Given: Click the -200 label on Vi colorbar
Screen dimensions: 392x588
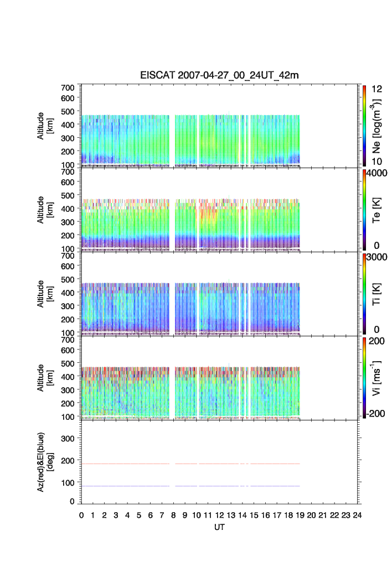Looking at the screenshot, I should tap(378, 413).
